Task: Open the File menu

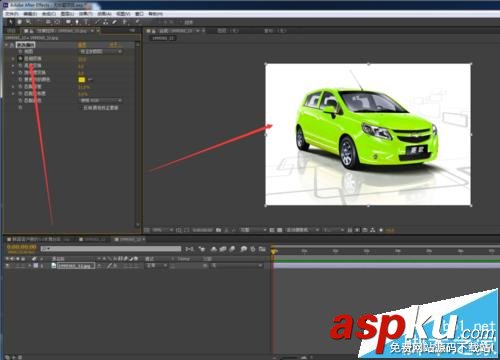Action: (12, 14)
